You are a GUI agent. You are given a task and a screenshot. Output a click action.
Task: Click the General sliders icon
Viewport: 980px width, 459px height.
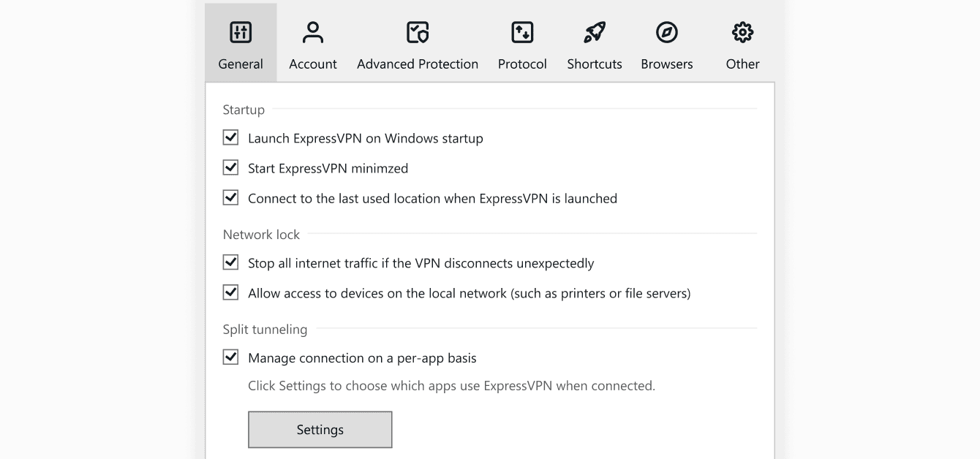click(241, 32)
